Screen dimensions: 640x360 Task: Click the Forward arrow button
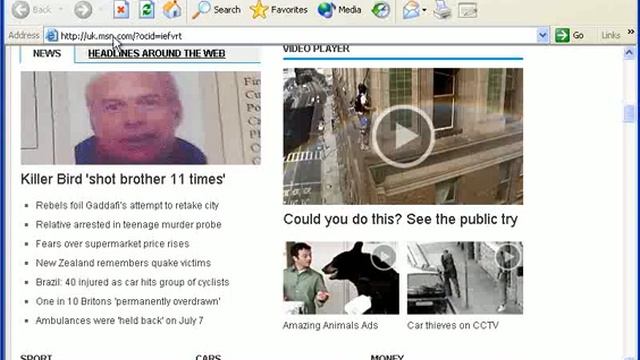(83, 9)
